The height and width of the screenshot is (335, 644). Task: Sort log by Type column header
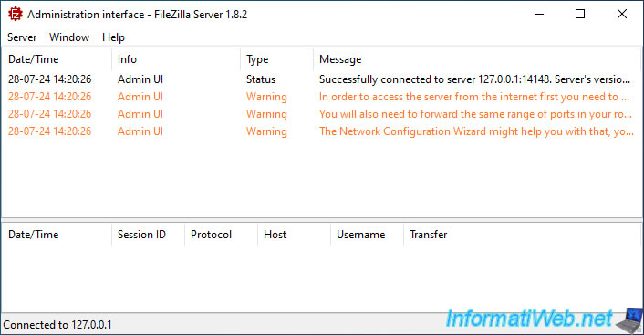click(276, 59)
